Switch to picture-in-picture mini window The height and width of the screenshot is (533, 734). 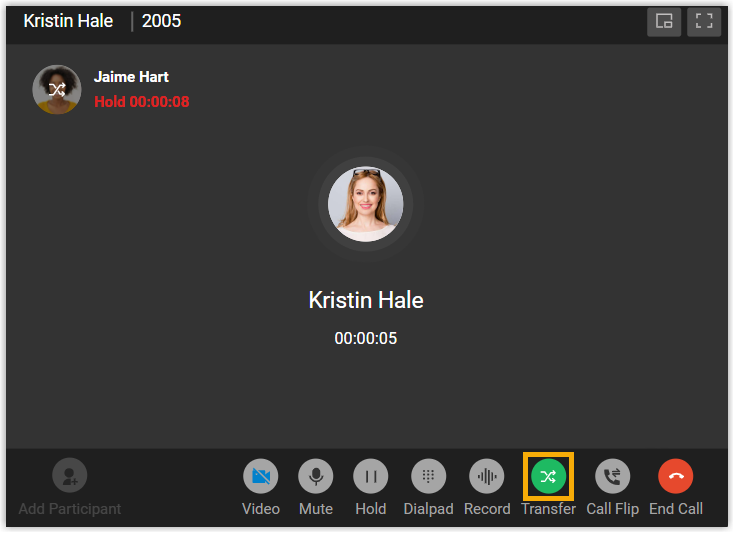click(x=664, y=22)
